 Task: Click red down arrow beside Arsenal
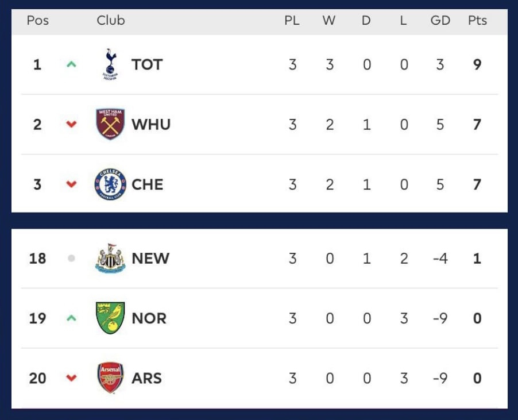[71, 377]
